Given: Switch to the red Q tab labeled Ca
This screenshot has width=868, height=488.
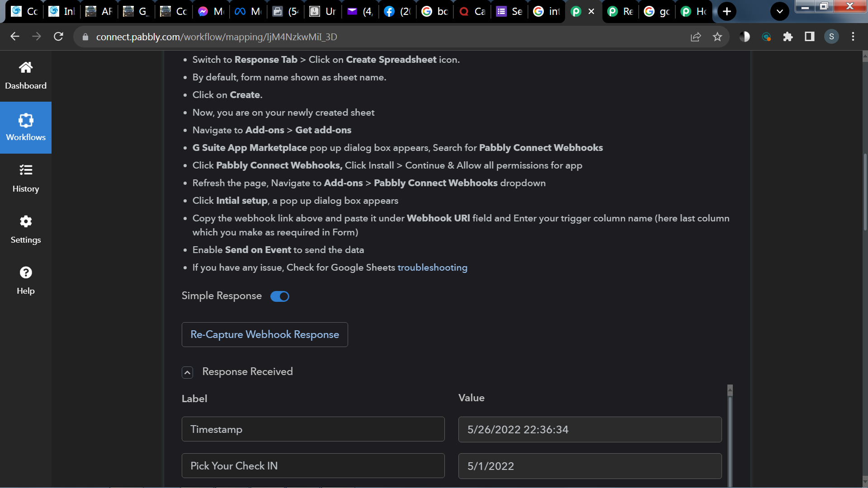Looking at the screenshot, I should (472, 11).
